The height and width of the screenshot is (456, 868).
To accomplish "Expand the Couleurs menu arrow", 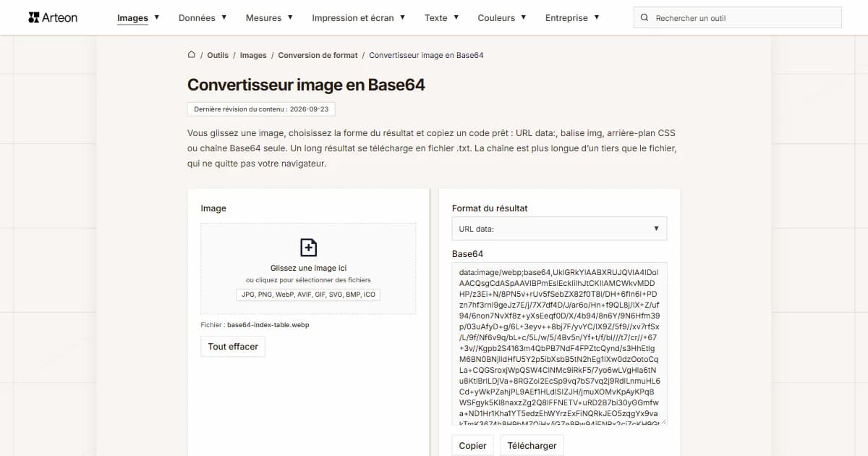I will point(524,17).
